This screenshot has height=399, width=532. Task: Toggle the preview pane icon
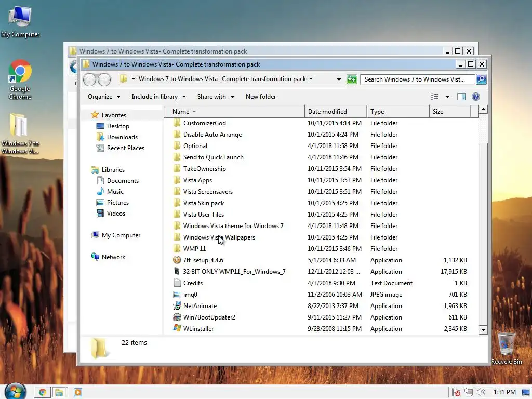tap(461, 97)
